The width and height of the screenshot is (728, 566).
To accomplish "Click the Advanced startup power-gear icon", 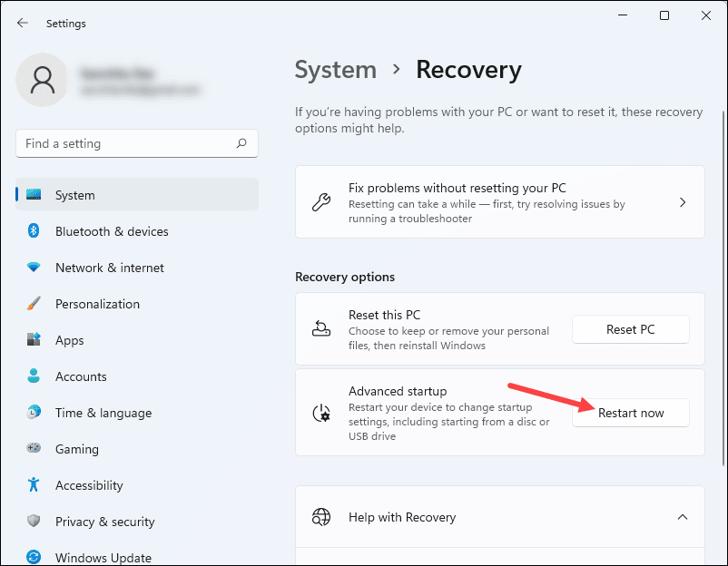I will (x=321, y=413).
